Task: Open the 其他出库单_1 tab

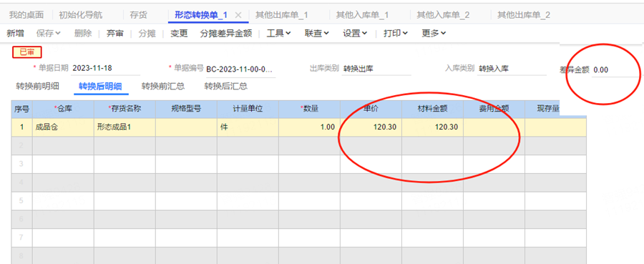Action: [282, 15]
